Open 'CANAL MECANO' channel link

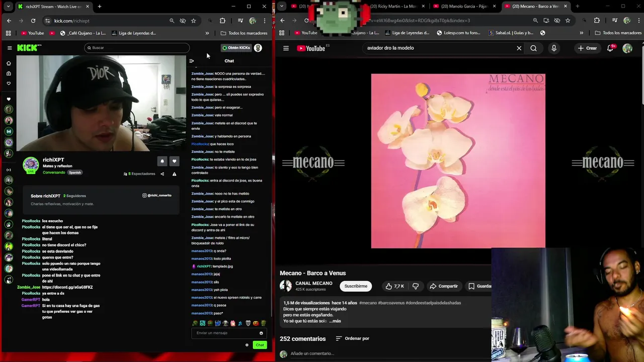tap(314, 283)
